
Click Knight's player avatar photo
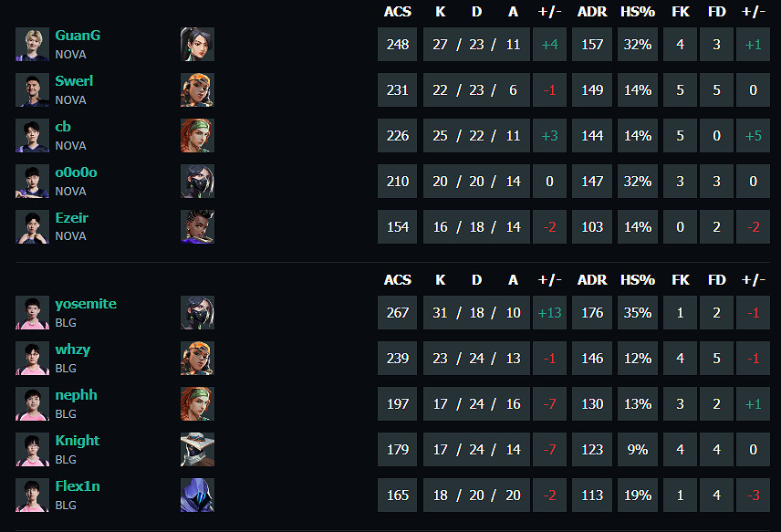32,450
